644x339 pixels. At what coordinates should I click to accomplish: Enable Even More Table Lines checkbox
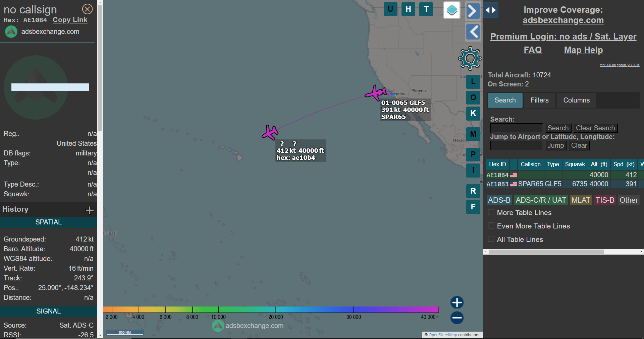[491, 226]
